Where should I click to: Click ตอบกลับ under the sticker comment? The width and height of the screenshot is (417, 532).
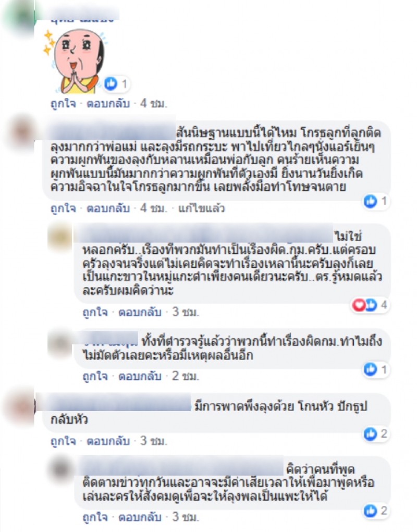click(x=108, y=103)
